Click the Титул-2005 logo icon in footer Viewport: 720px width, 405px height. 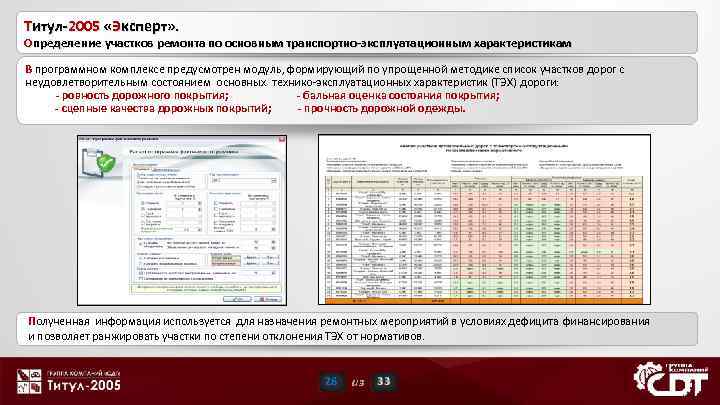(29, 381)
